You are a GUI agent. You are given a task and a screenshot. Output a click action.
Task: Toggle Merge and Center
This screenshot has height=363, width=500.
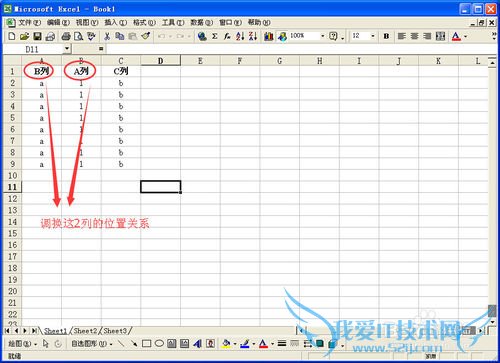point(440,36)
